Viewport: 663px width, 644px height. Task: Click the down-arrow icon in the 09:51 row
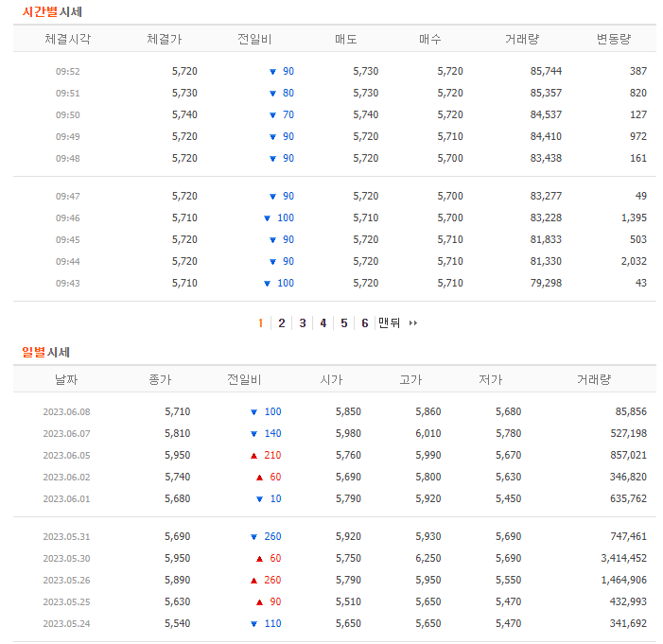272,94
